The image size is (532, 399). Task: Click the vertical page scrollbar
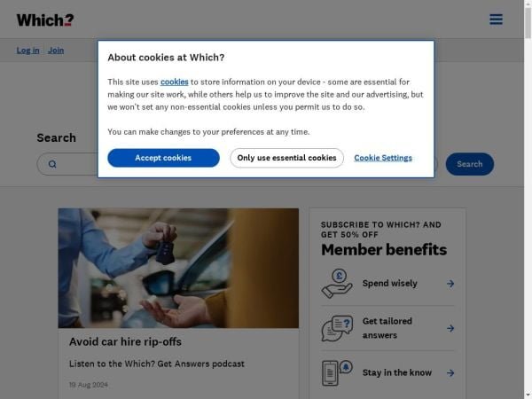[528, 199]
